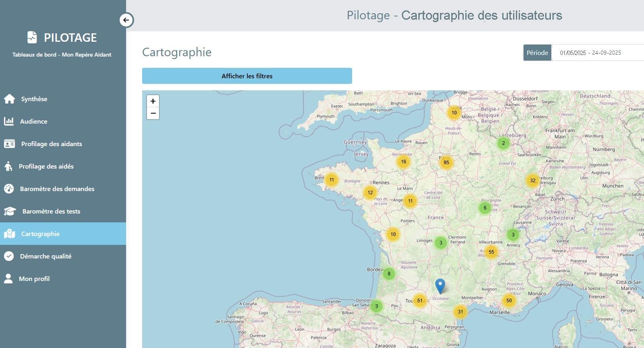This screenshot has width=644, height=348.
Task: Expand filters with Afficher les filtres
Action: click(247, 76)
